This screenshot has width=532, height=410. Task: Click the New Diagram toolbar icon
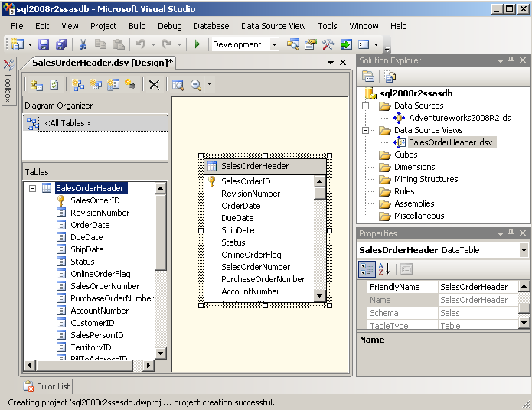point(78,84)
